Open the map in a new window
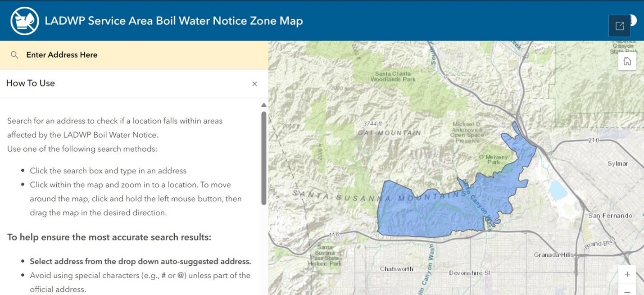644x295 pixels. click(620, 26)
